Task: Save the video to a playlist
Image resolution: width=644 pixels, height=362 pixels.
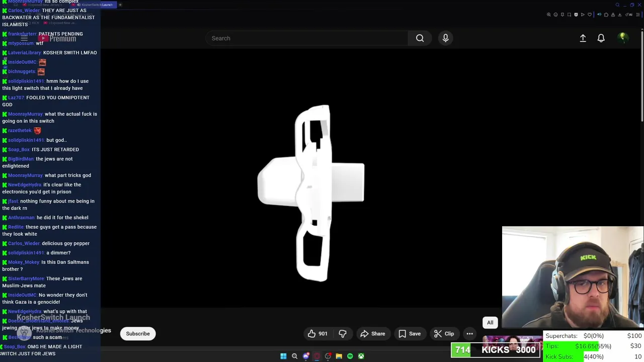Action: pyautogui.click(x=410, y=334)
